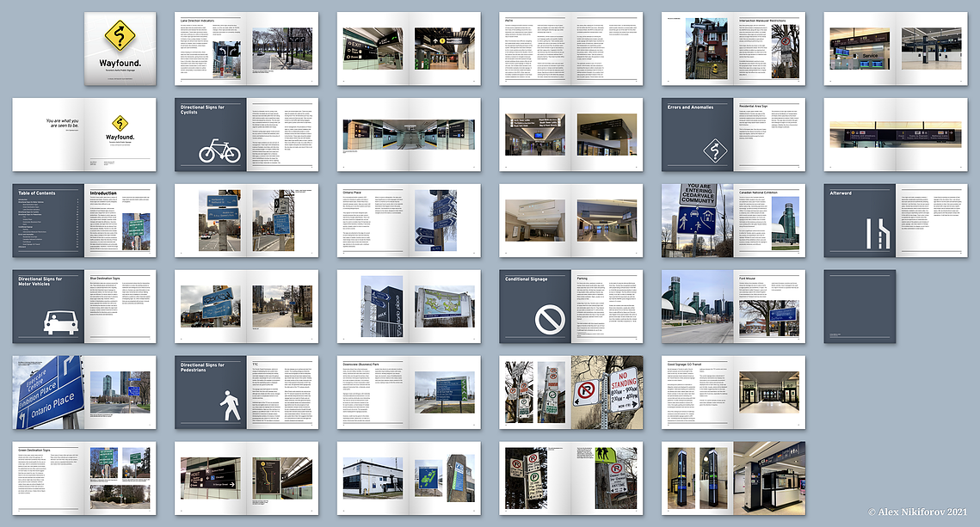980x527 pixels.
Task: Click the 'Introduction' heading
Action: click(103, 193)
